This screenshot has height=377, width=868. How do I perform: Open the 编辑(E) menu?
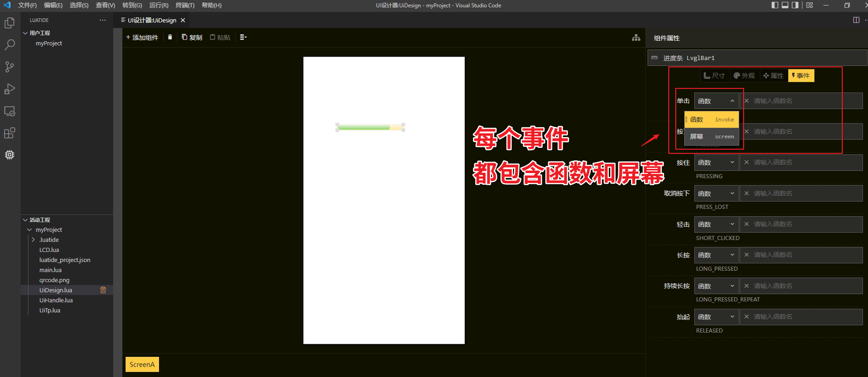click(53, 5)
